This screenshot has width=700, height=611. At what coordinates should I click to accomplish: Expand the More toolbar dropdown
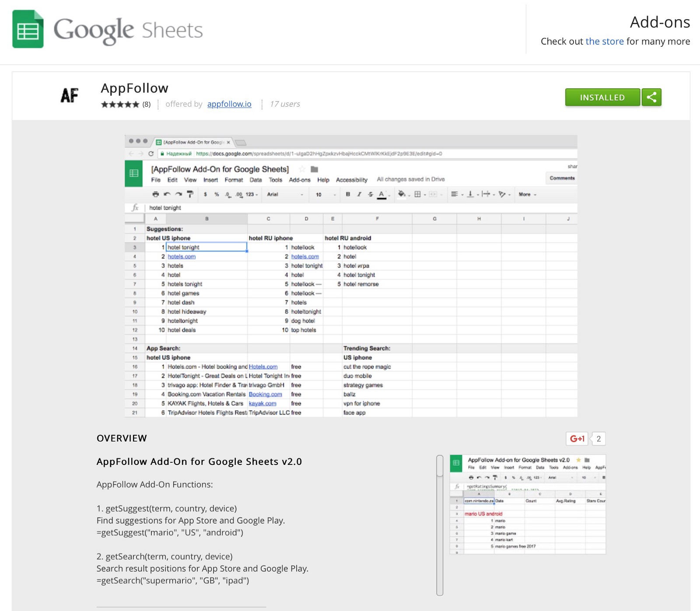(527, 194)
